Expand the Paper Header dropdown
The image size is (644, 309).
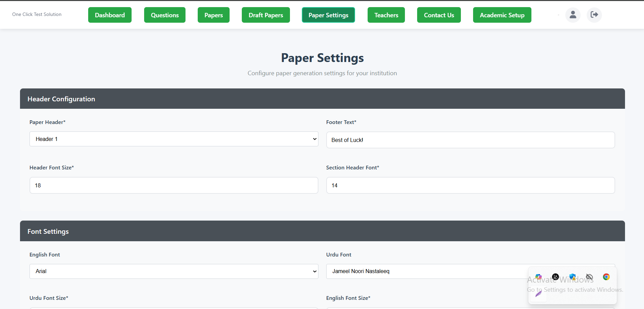click(x=174, y=139)
